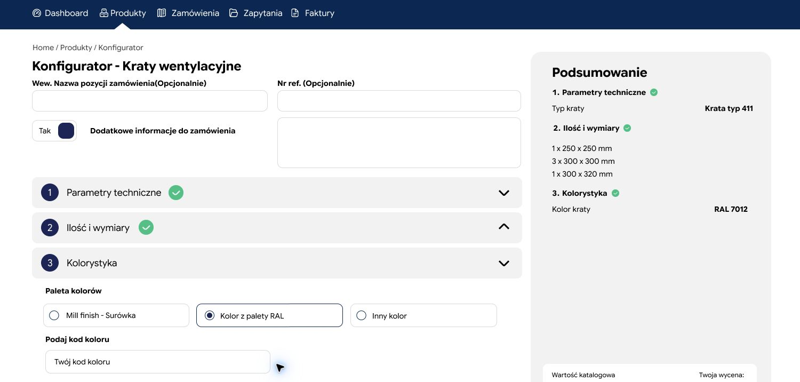Screen dimensions: 800x382
Task: Follow the Home breadcrumb link
Action: click(43, 47)
